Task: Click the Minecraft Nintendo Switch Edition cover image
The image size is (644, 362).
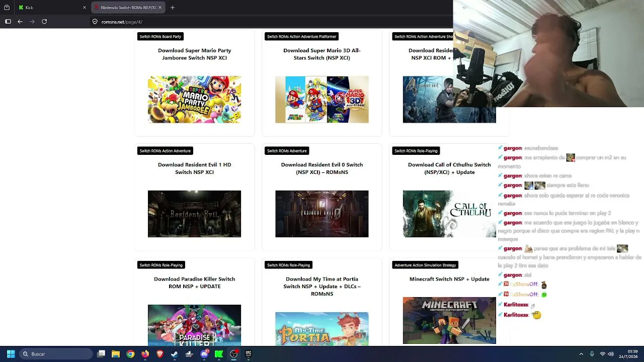Action: pyautogui.click(x=449, y=321)
